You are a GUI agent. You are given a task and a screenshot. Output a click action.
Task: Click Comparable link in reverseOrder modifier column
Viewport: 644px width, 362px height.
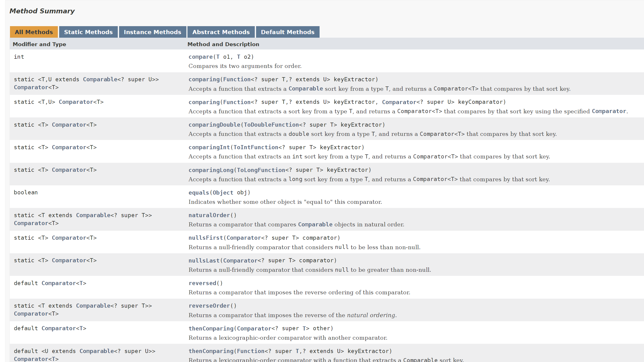[x=93, y=306]
